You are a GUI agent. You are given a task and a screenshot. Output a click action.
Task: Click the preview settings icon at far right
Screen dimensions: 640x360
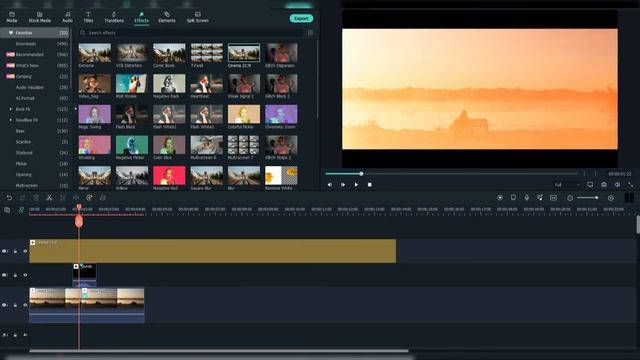[x=631, y=184]
